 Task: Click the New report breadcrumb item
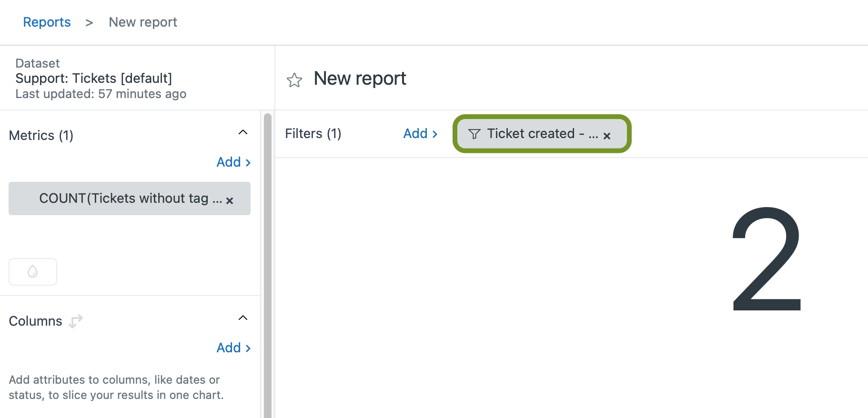pos(143,22)
